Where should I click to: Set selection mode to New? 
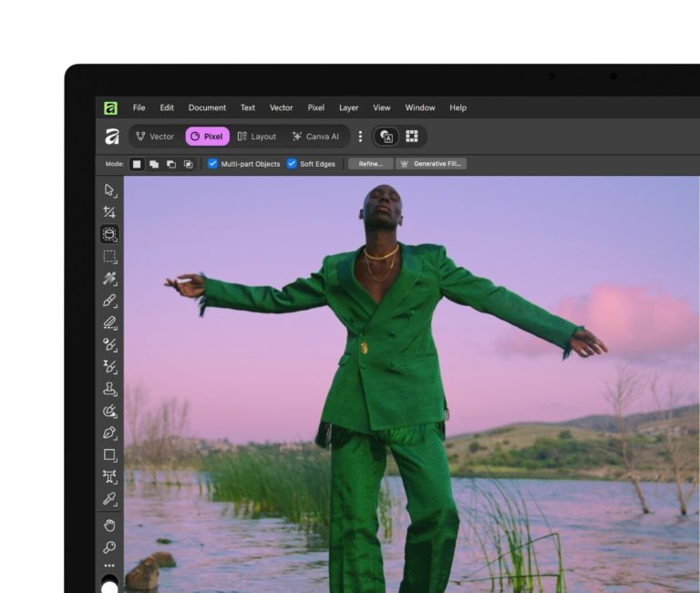tap(137, 164)
